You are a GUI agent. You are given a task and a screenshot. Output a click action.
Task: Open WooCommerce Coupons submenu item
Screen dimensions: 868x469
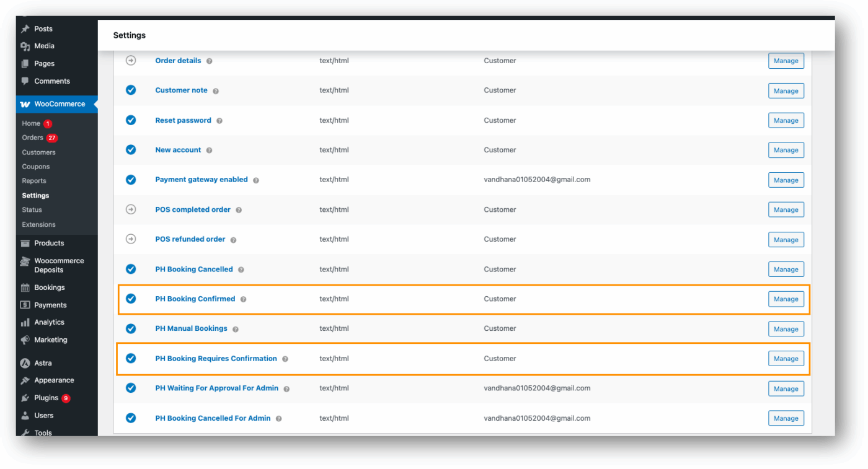[35, 167]
